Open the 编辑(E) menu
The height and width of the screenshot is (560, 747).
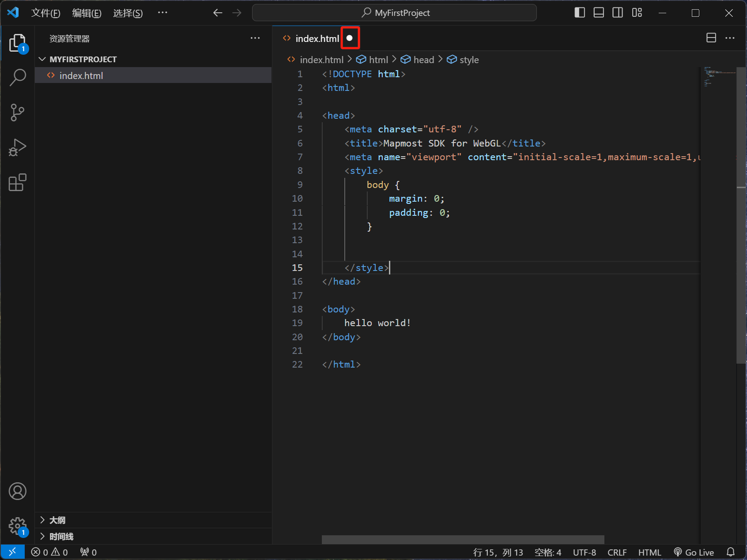(87, 13)
